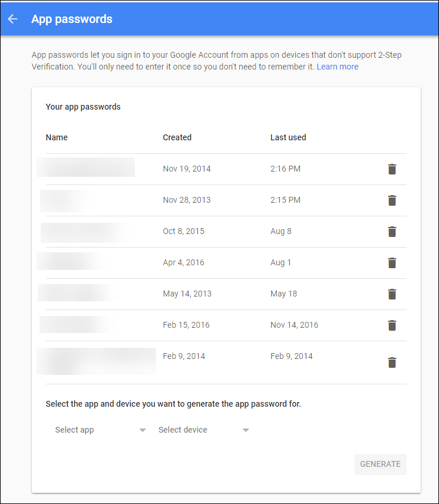Delete the password created May 14, 2013
Screen dimensions: 439x504
392,294
